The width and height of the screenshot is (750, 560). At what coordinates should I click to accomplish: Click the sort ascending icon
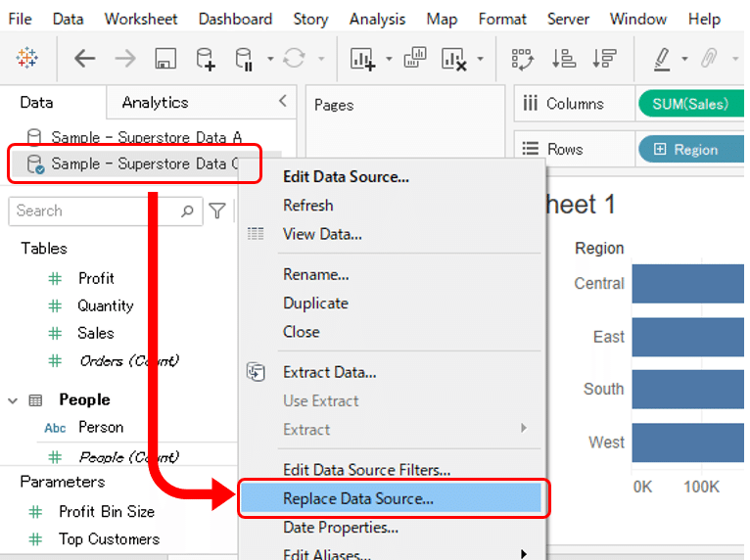click(563, 59)
